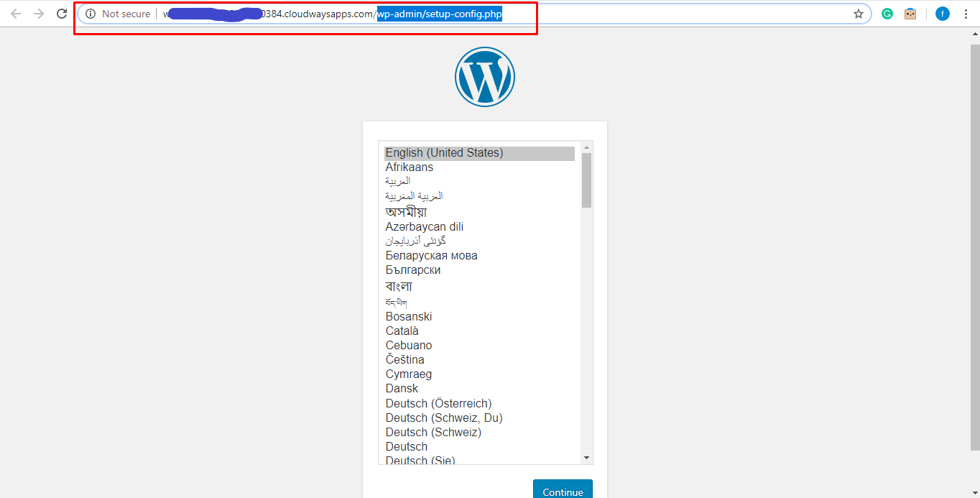Click the WordPress logo
Screen dimensions: 980x498
(x=485, y=77)
